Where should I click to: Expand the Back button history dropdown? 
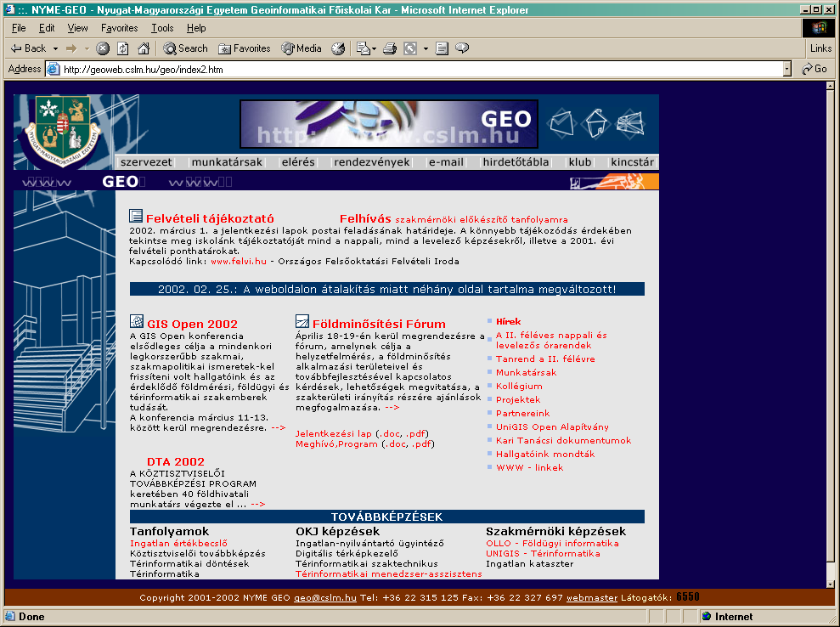click(55, 48)
